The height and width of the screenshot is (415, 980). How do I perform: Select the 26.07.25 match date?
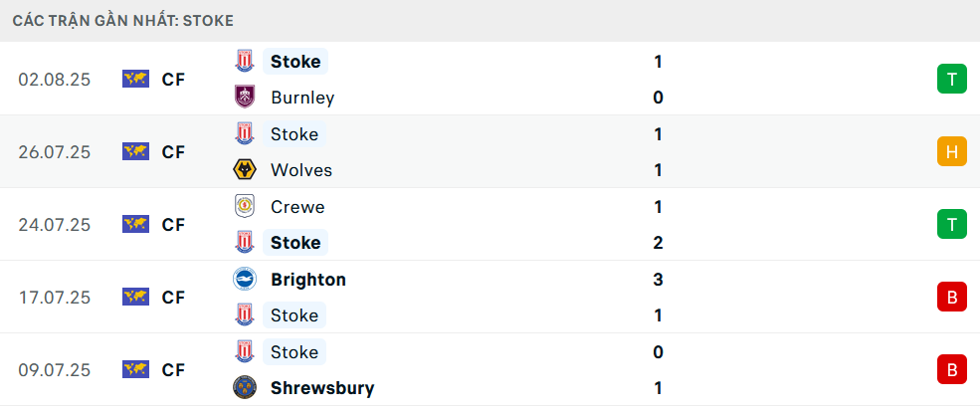[54, 152]
